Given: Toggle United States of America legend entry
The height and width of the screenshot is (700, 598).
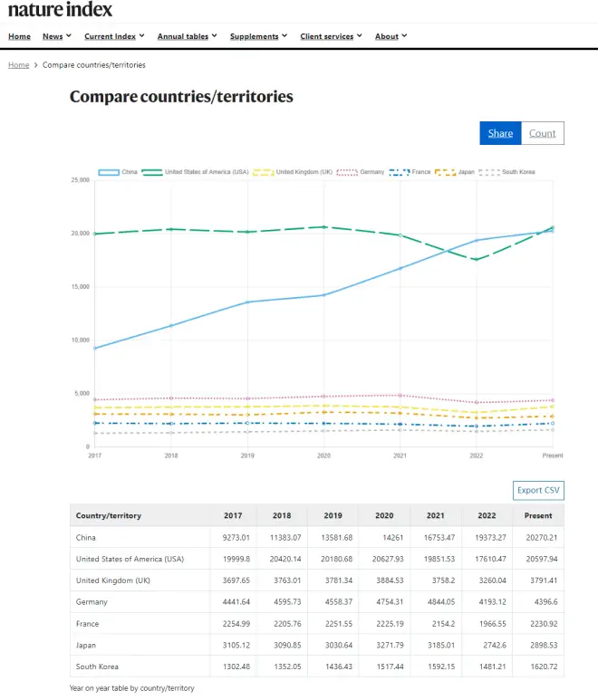Looking at the screenshot, I should tap(150, 172).
